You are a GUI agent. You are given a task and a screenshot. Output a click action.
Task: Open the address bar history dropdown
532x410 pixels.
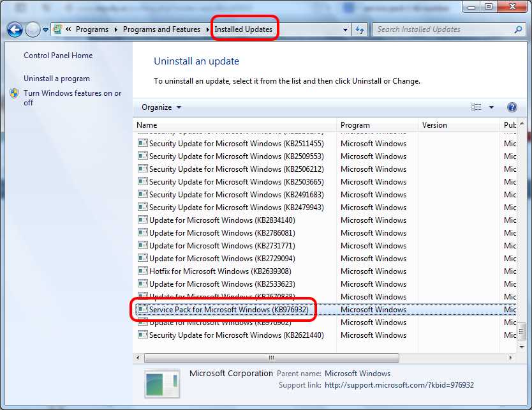coord(345,30)
